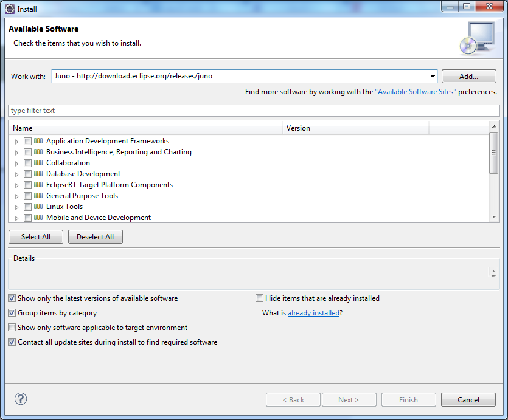Maximize the Install dialog window

pyautogui.click(x=467, y=6)
